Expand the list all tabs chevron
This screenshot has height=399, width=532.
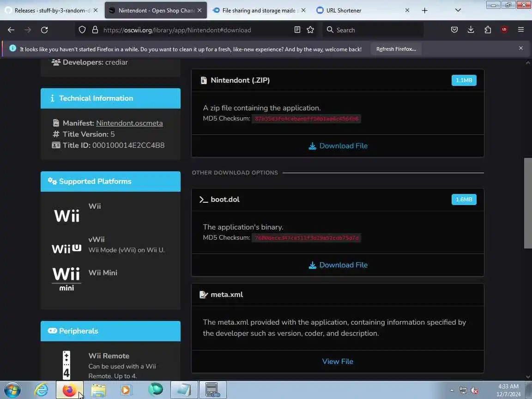pos(458,11)
